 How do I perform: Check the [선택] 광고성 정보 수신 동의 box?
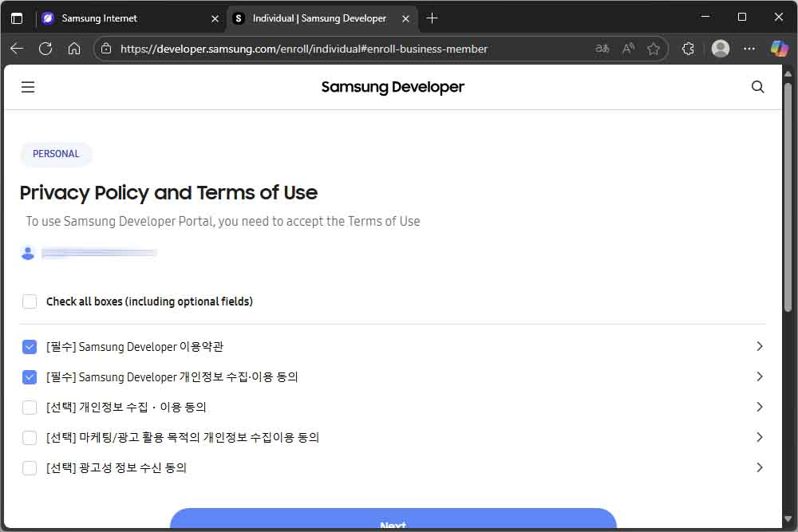coord(30,468)
